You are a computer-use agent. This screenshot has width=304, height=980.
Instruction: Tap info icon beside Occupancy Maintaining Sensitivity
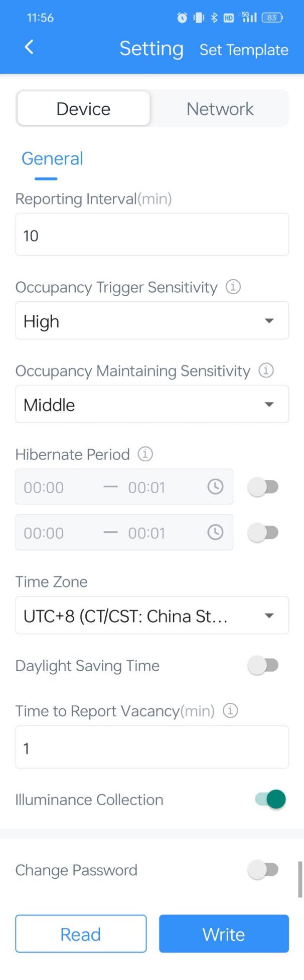click(266, 370)
